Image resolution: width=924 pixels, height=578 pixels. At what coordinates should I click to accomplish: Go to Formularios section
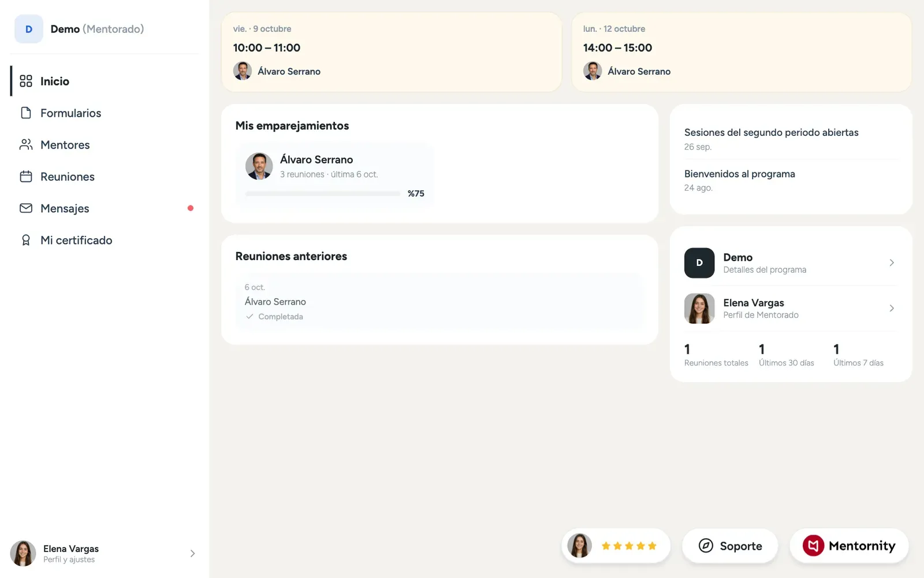tap(104, 113)
